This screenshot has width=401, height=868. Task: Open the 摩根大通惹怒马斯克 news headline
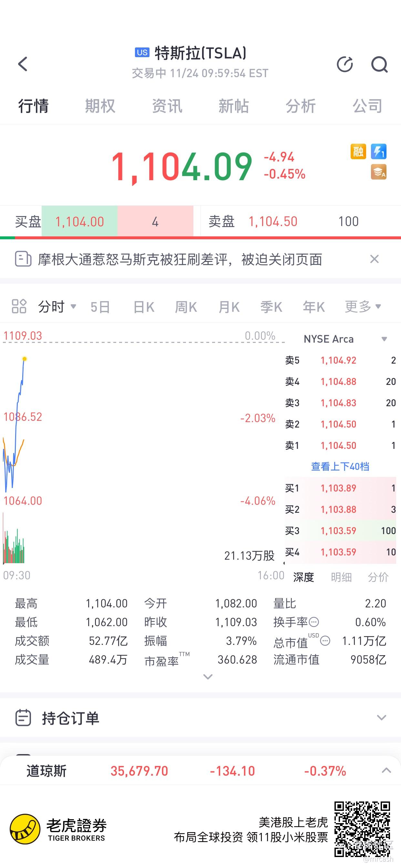coord(180,259)
